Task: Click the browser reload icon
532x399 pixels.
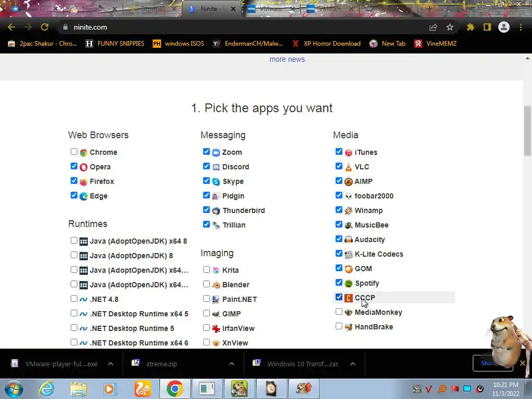Action: click(45, 27)
